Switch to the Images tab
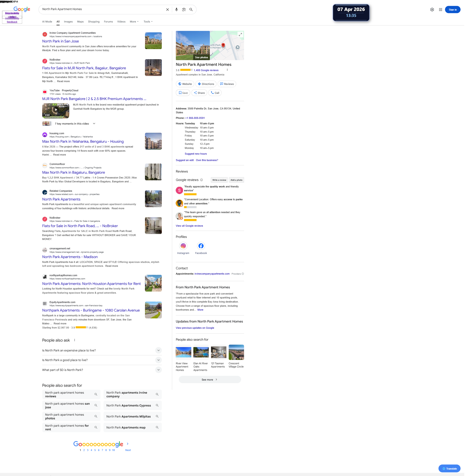 (68, 22)
